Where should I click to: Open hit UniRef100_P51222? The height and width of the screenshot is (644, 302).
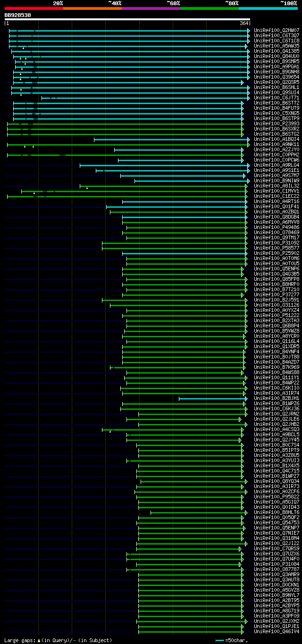pos(277,315)
